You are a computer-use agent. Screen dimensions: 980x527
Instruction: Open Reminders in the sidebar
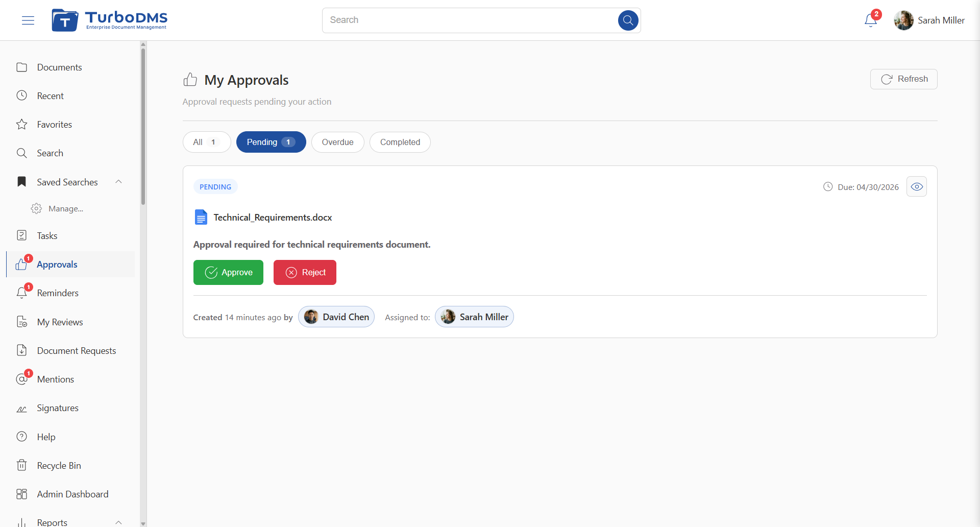70,293
